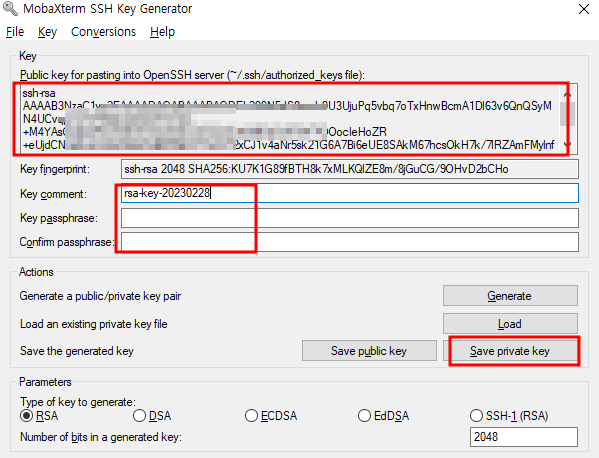Click the 'Confirm passphrase:' label

click(67, 242)
